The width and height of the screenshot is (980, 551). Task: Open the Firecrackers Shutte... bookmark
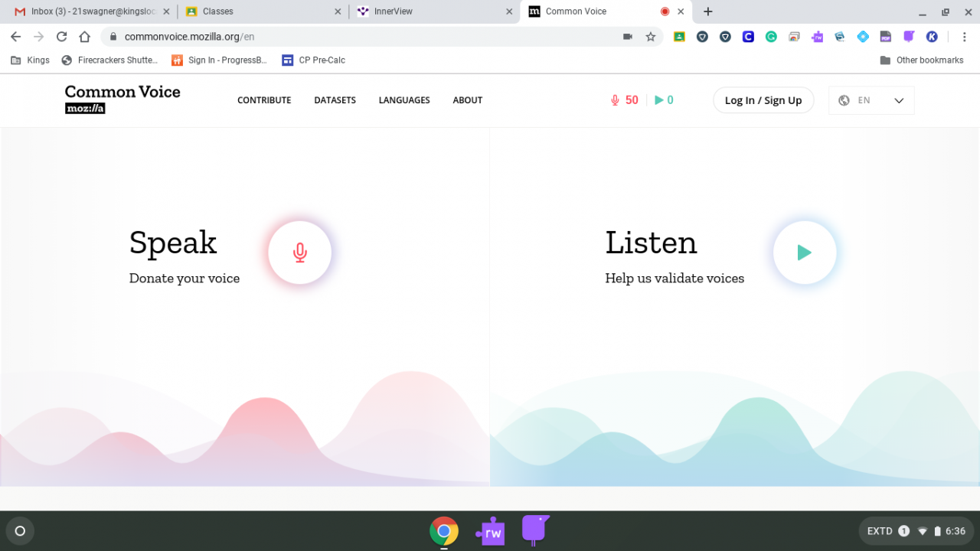click(x=109, y=60)
